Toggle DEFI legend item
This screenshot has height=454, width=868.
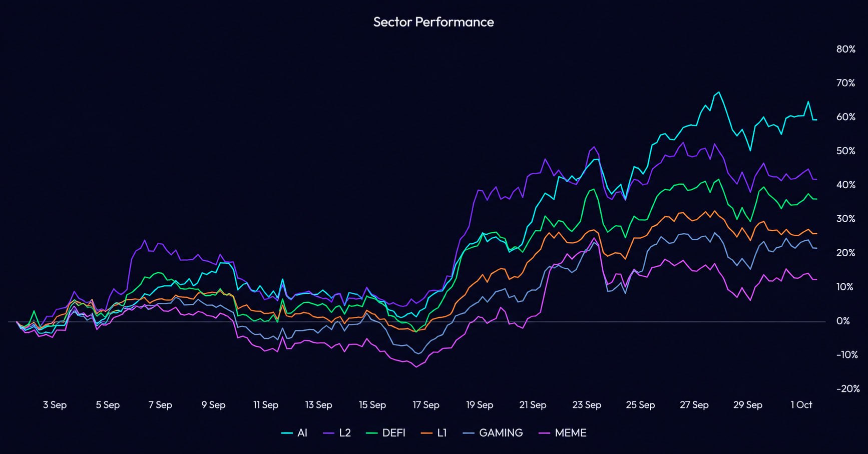coord(386,433)
